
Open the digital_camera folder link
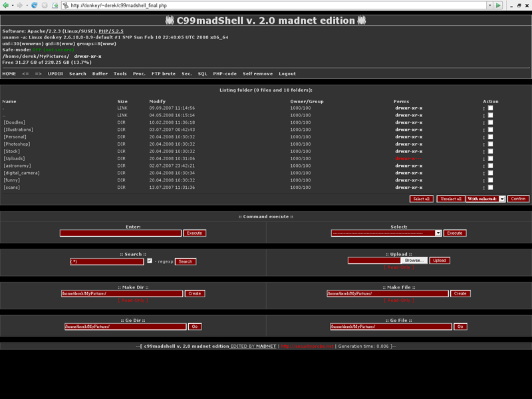coord(21,173)
